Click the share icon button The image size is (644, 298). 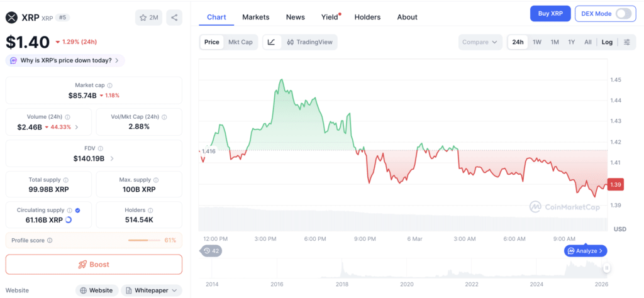[174, 18]
